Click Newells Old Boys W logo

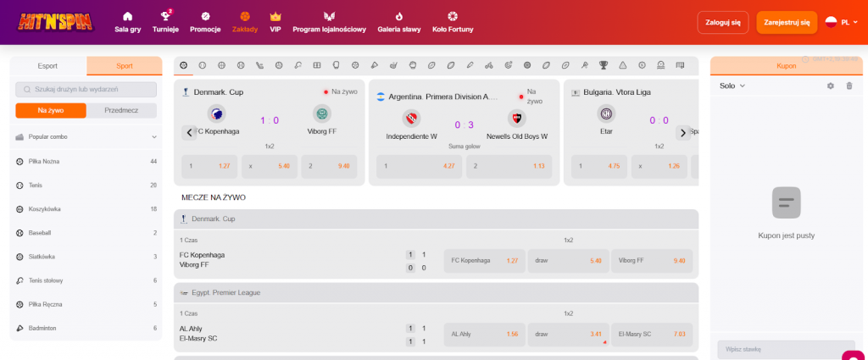[x=516, y=118]
